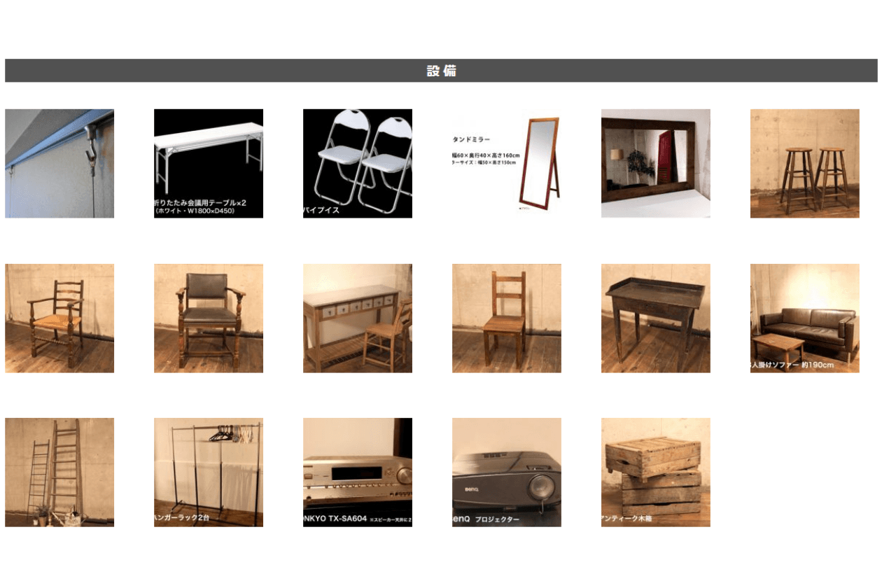Open the ladder-back armchair with woven seat
This screenshot has height=588, width=882.
pyautogui.click(x=59, y=318)
